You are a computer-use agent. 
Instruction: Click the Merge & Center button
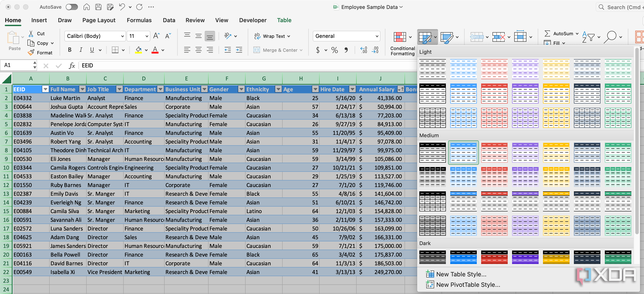[x=275, y=50]
